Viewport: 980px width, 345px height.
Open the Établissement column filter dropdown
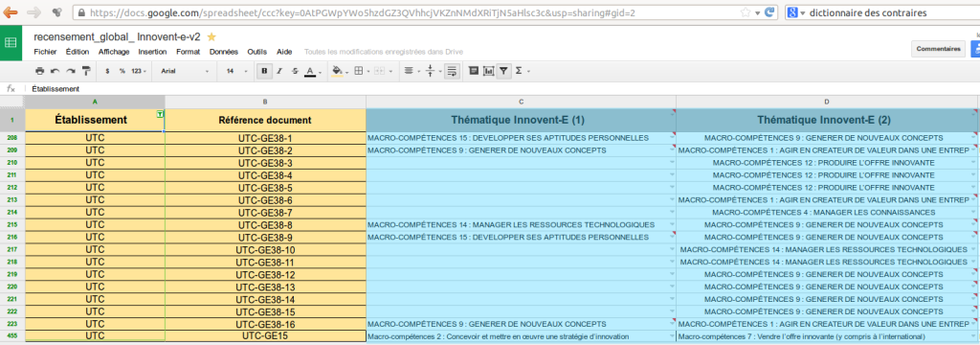160,114
